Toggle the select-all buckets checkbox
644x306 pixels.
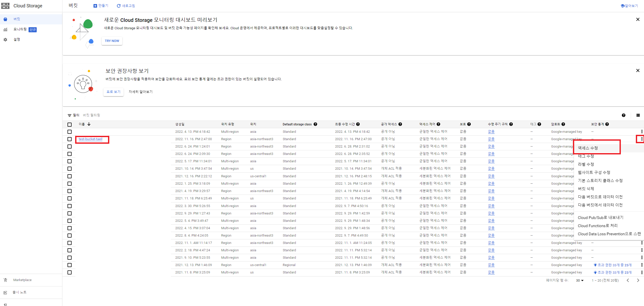click(x=70, y=124)
